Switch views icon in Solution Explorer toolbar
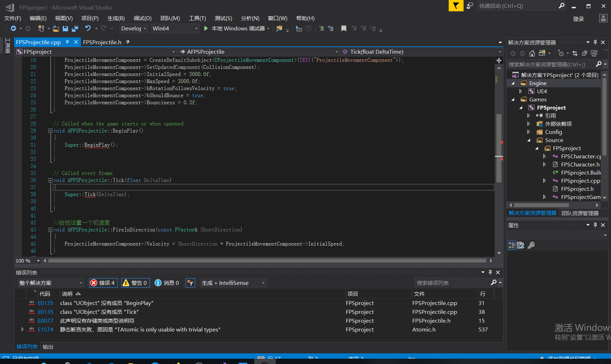This screenshot has width=611, height=364. tap(542, 53)
